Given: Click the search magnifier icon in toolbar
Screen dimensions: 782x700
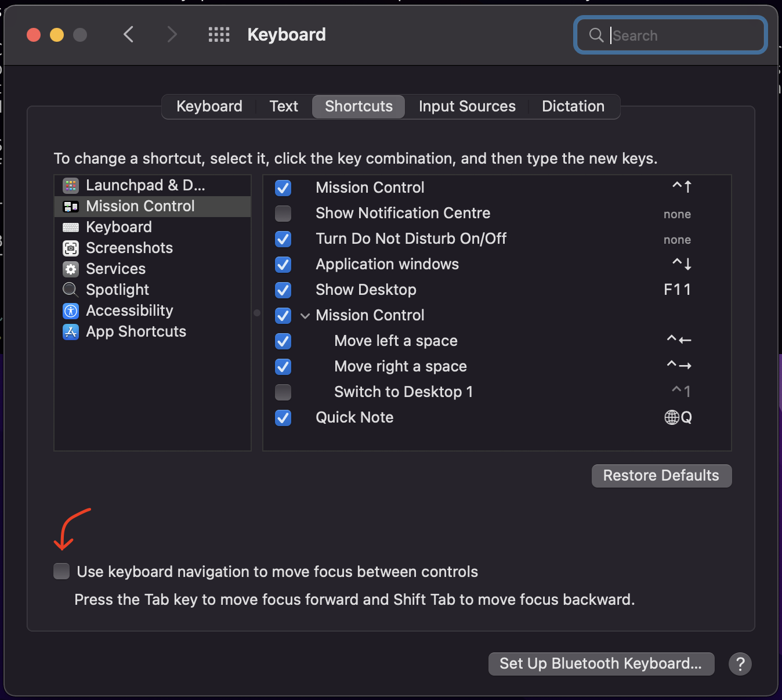Looking at the screenshot, I should 596,35.
